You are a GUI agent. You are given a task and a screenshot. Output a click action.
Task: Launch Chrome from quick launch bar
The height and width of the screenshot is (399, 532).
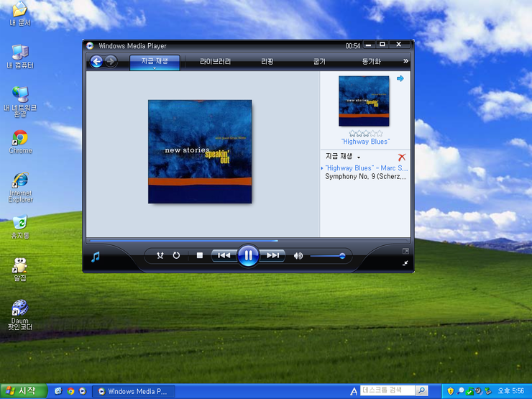[x=70, y=391]
